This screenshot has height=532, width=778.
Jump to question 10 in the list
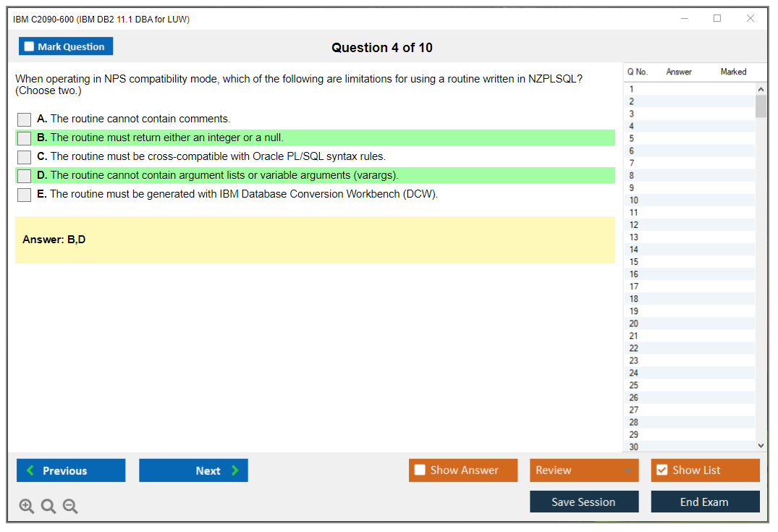pyautogui.click(x=634, y=200)
